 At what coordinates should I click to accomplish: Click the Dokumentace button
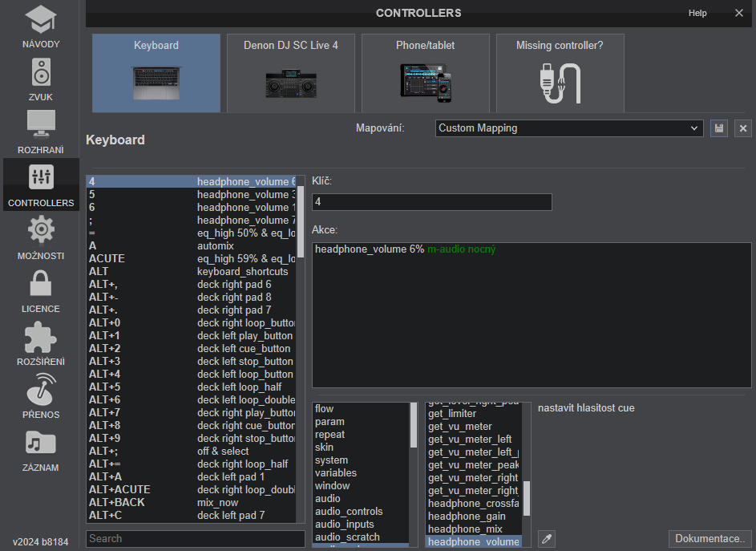point(710,538)
